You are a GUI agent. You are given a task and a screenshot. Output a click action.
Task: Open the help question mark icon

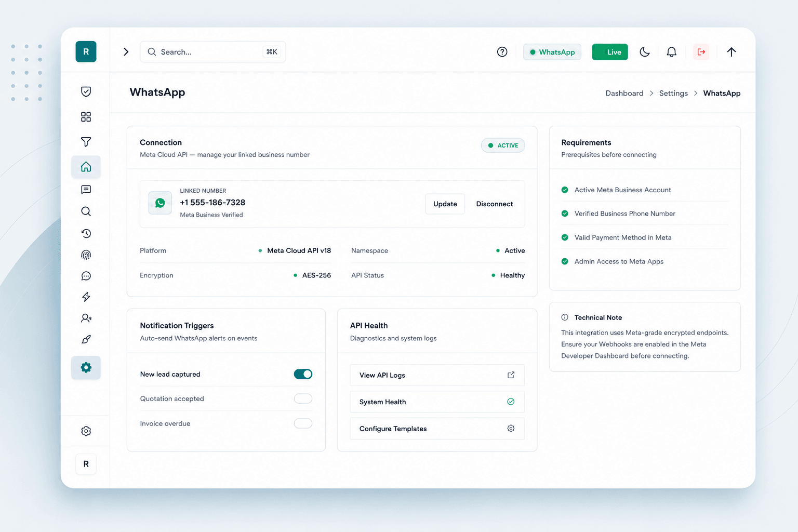point(502,52)
